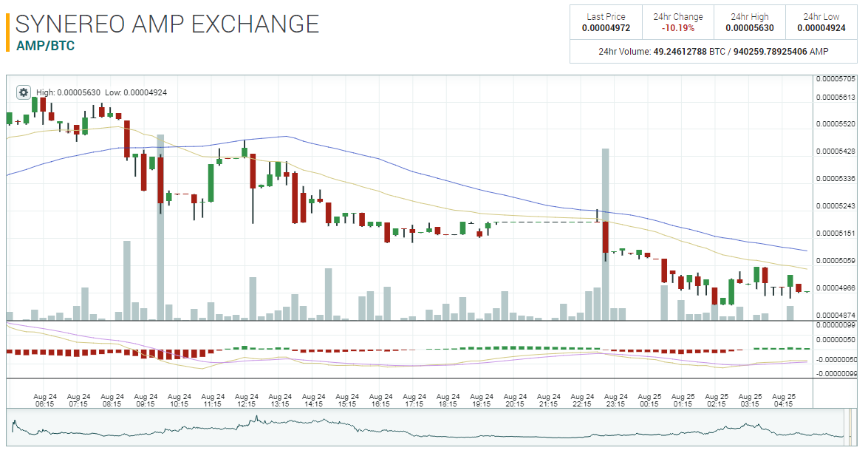Select the 24hr Change value -10.19%
868x456 pixels.
pyautogui.click(x=678, y=28)
